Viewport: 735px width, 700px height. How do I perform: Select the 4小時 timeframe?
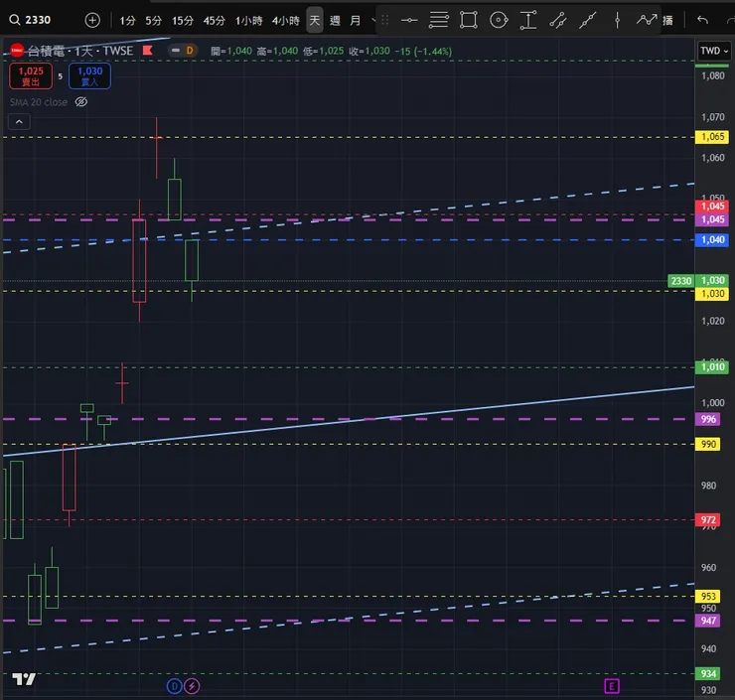[x=285, y=21]
